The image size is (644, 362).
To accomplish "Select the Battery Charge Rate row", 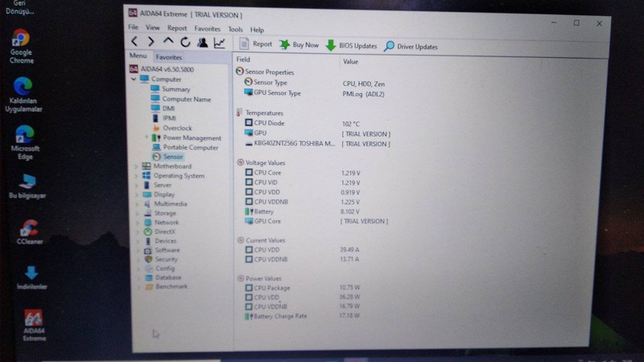I will click(303, 316).
